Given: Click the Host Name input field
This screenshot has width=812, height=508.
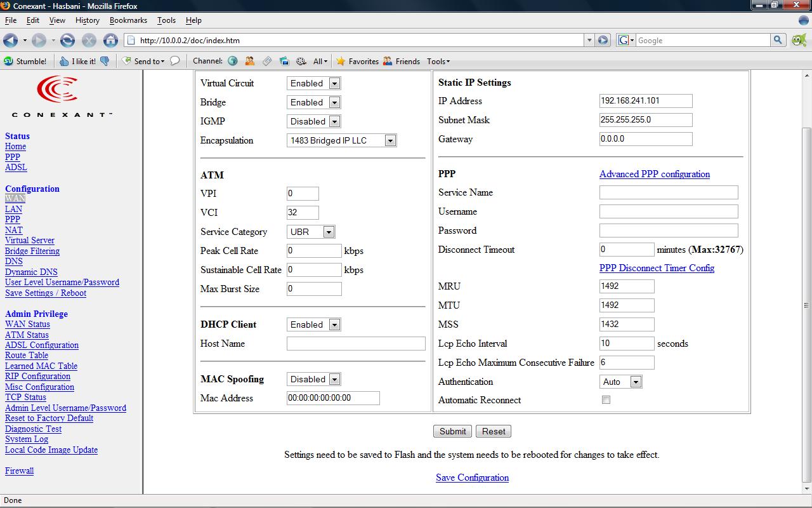Looking at the screenshot, I should click(x=356, y=344).
